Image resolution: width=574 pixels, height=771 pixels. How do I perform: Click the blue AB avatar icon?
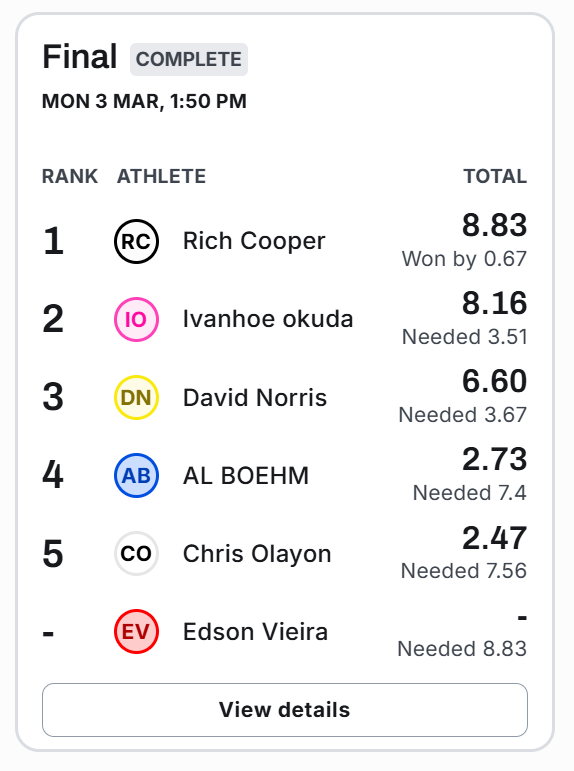tap(136, 475)
